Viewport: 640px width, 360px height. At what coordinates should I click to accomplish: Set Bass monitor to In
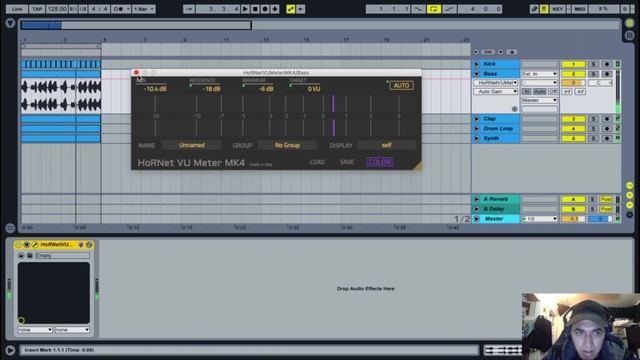[526, 91]
